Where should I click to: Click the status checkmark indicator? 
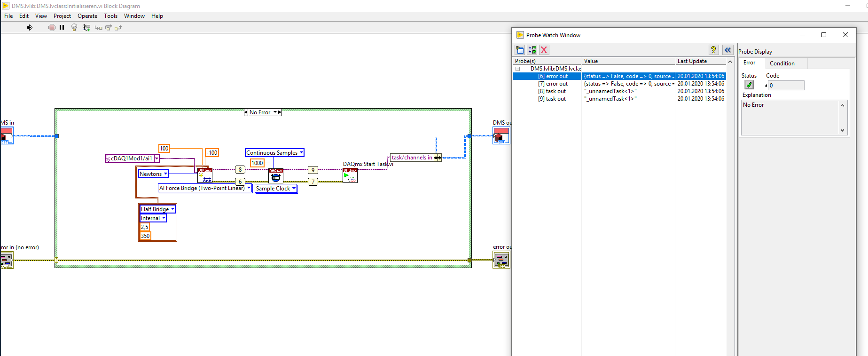click(749, 85)
